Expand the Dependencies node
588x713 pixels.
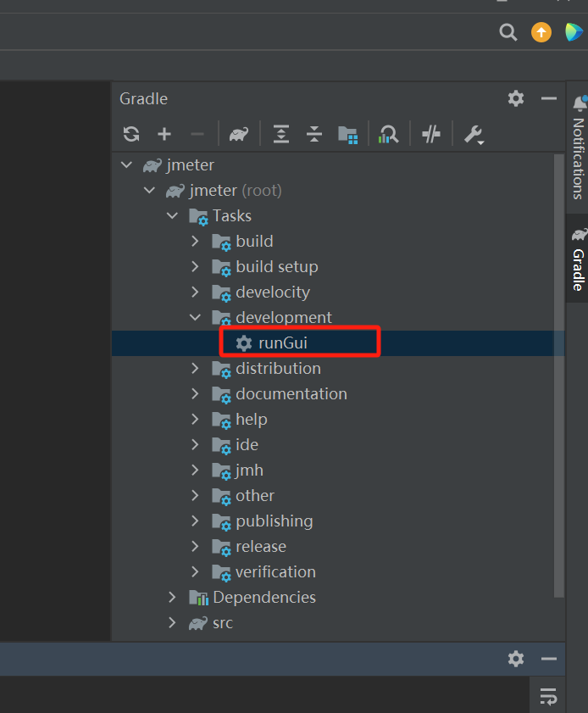(172, 598)
